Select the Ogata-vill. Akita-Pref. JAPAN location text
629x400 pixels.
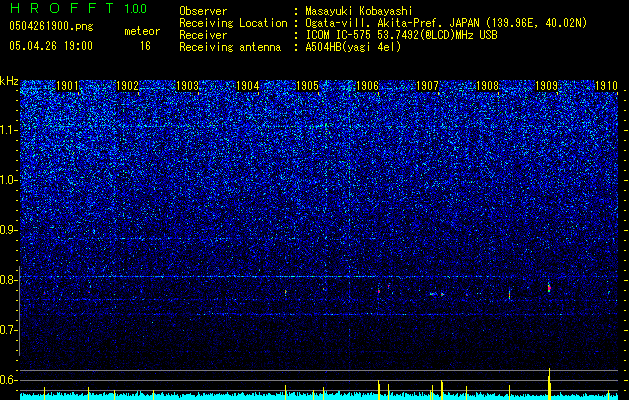pos(446,24)
